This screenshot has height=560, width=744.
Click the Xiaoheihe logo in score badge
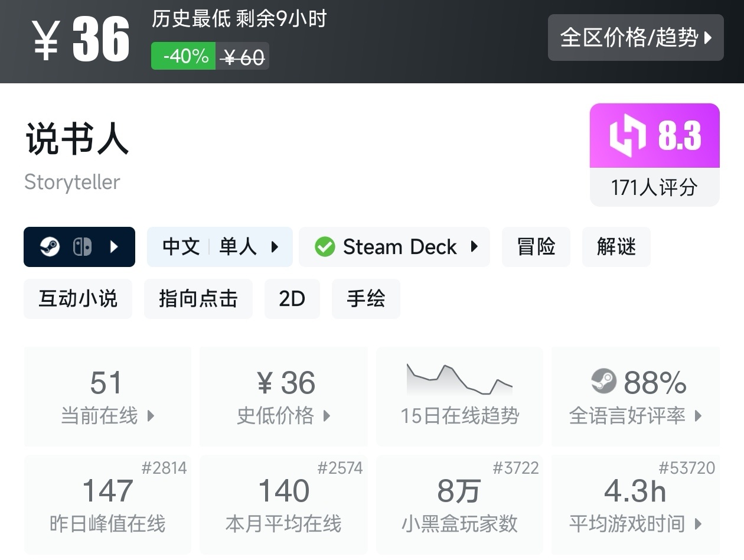[x=629, y=136]
